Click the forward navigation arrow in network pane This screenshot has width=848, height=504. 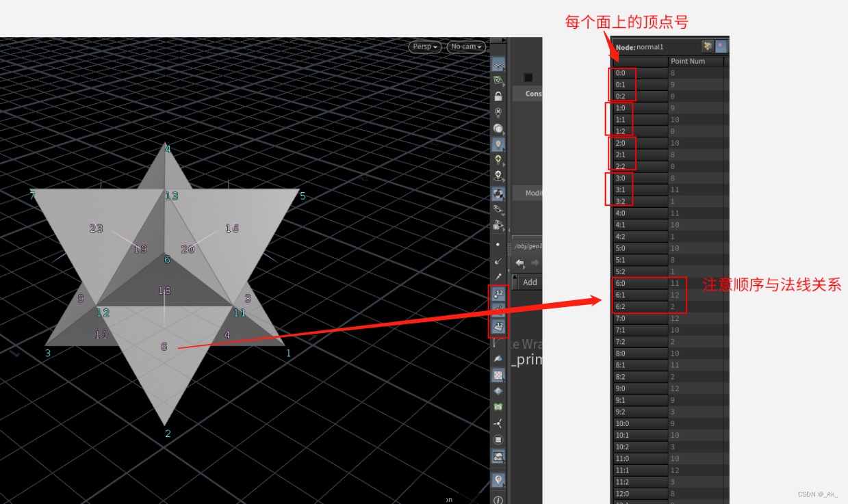click(x=535, y=263)
